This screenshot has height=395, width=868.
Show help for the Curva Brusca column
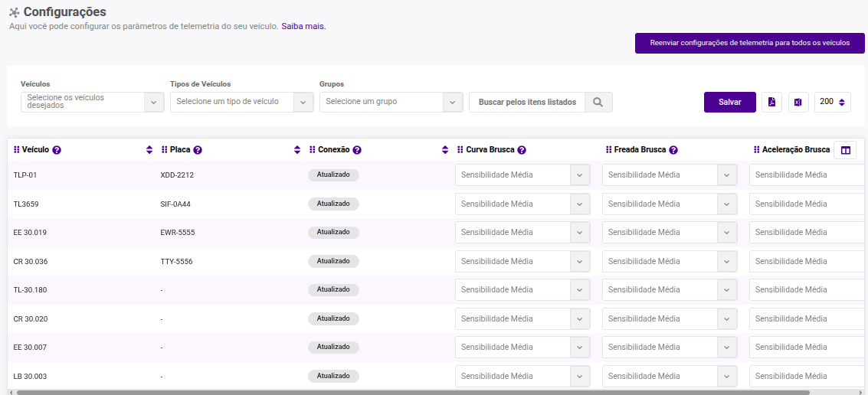[522, 150]
